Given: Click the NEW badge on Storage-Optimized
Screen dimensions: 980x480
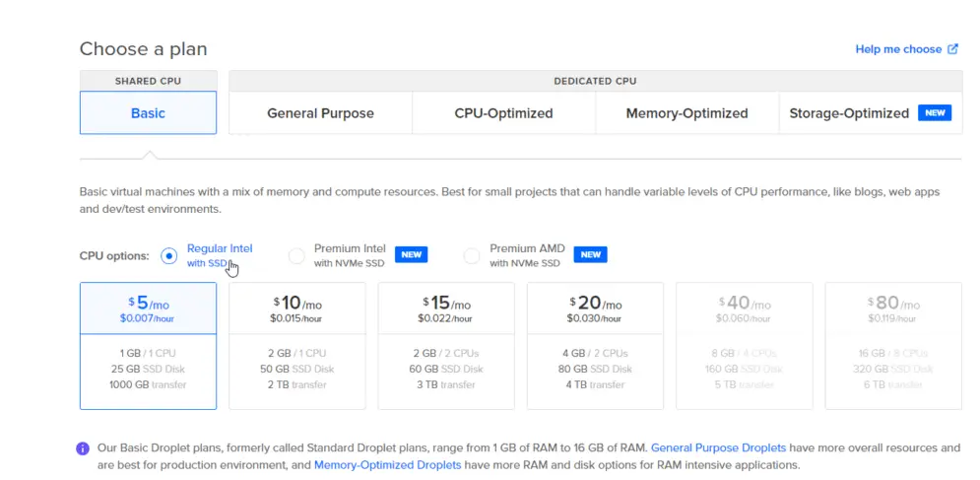Looking at the screenshot, I should coord(934,113).
